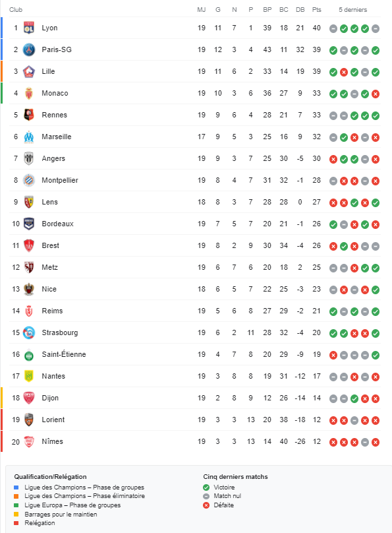
Task: Click the Dijon team name
Action: pyautogui.click(x=50, y=398)
